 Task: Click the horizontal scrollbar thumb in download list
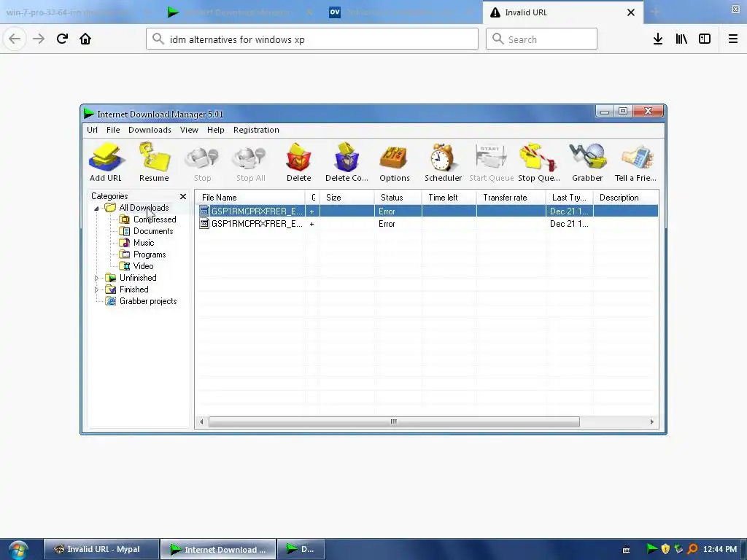coord(394,421)
